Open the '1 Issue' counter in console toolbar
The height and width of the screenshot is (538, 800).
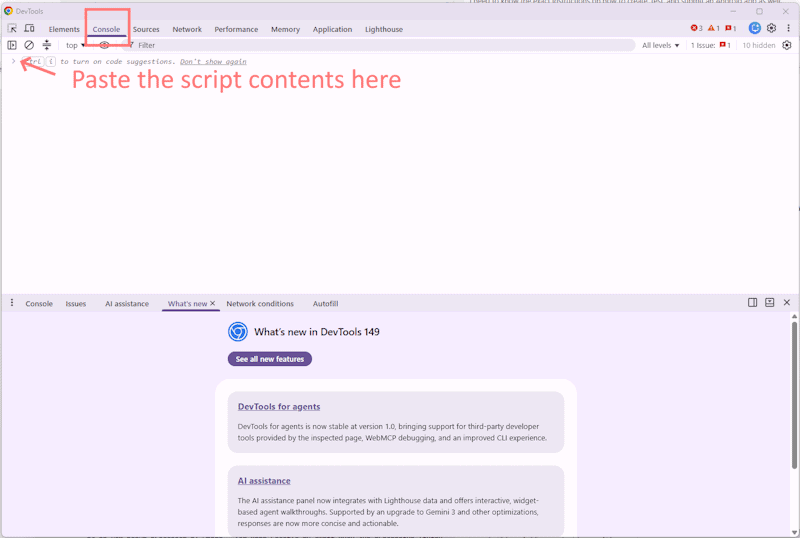[711, 45]
